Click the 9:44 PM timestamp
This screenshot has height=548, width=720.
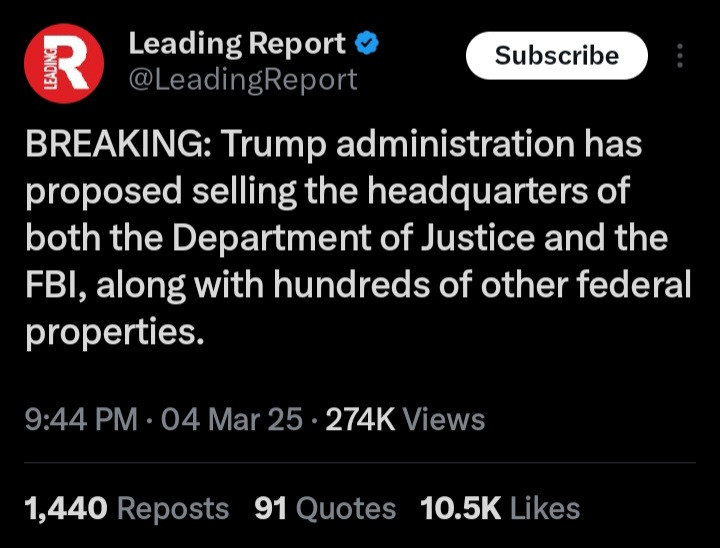point(81,419)
